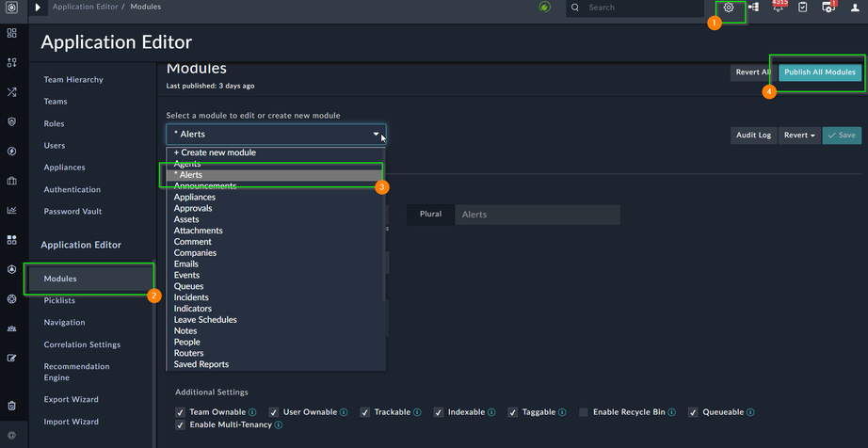Viewport: 868px width, 448px height.
Task: Open the briefcase icon in left rail
Action: tap(11, 181)
